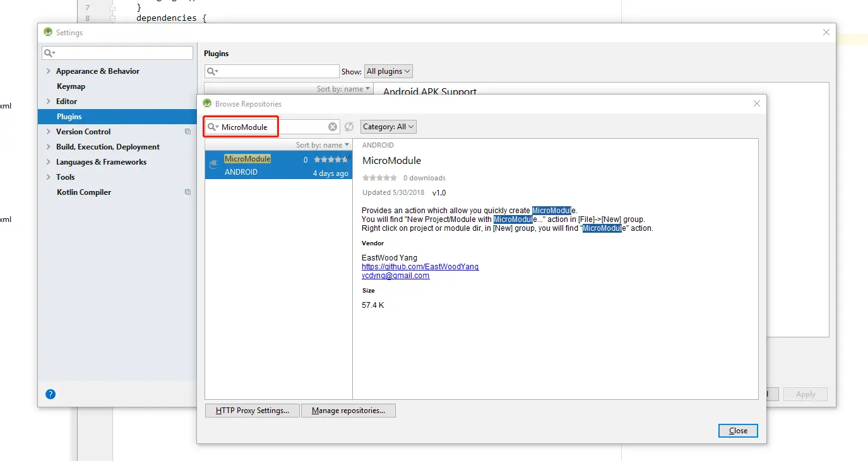The image size is (868, 461).
Task: Focus the Plugins search field in Settings
Action: pos(272,71)
